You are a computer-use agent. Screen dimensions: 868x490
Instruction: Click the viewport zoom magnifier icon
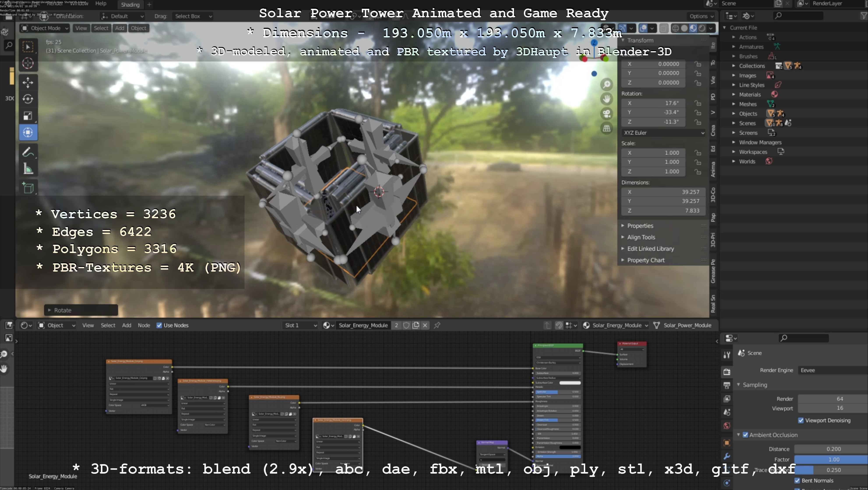pos(607,84)
